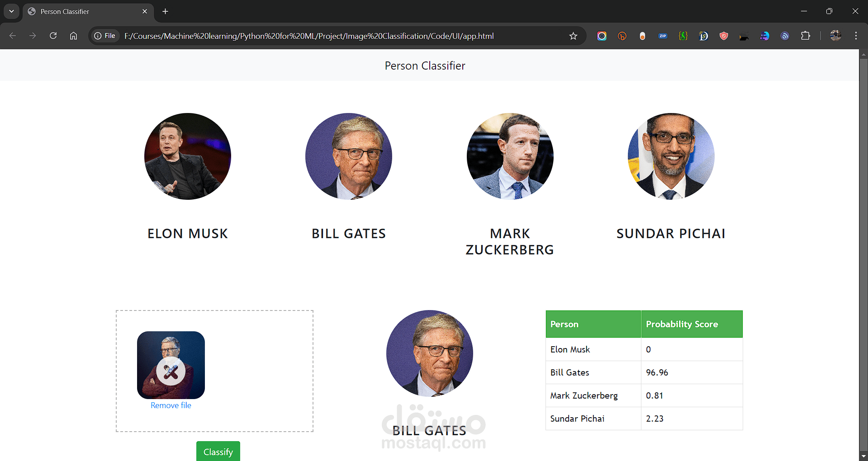Click the Remove file link
This screenshot has height=461, width=868.
click(x=171, y=405)
